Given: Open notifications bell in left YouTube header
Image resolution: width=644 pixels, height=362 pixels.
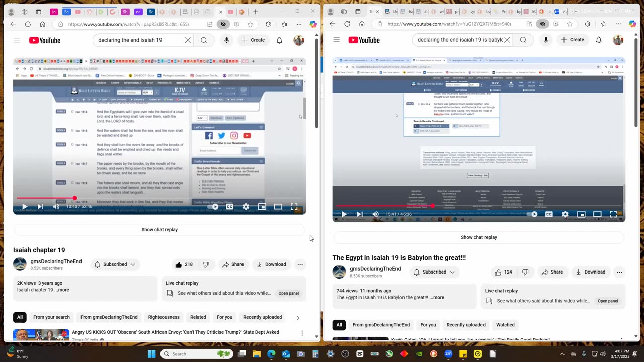Looking at the screenshot, I should pyautogui.click(x=279, y=40).
